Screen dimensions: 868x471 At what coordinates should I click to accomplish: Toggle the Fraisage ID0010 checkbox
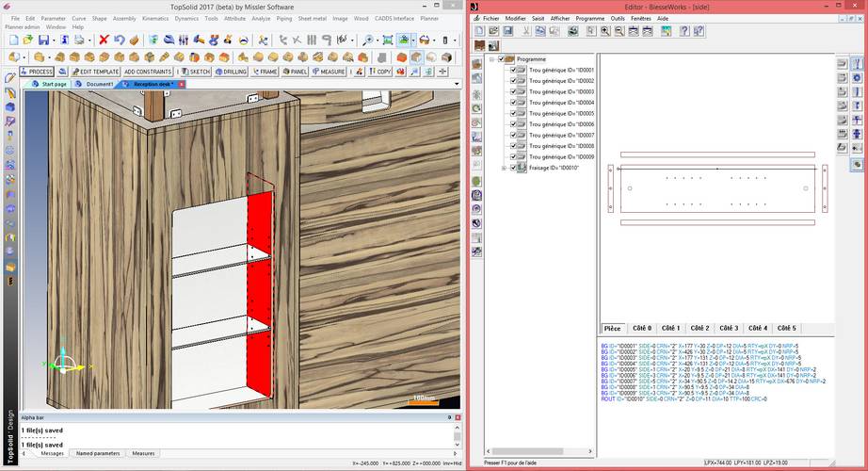click(x=513, y=168)
